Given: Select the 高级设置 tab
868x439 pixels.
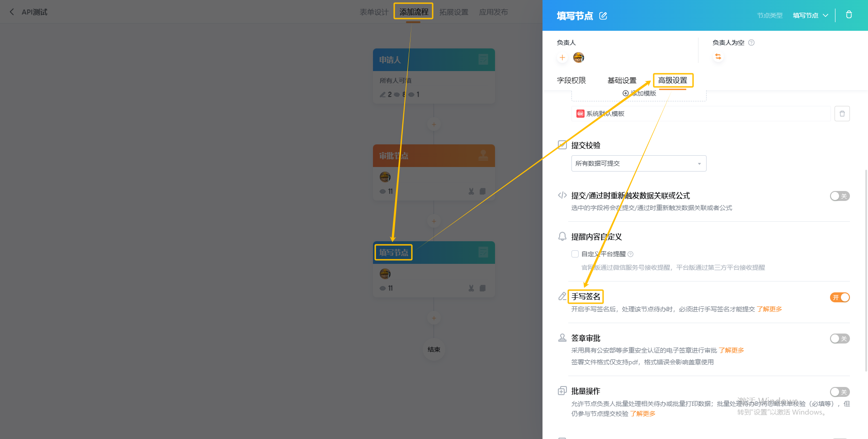Looking at the screenshot, I should pos(673,80).
